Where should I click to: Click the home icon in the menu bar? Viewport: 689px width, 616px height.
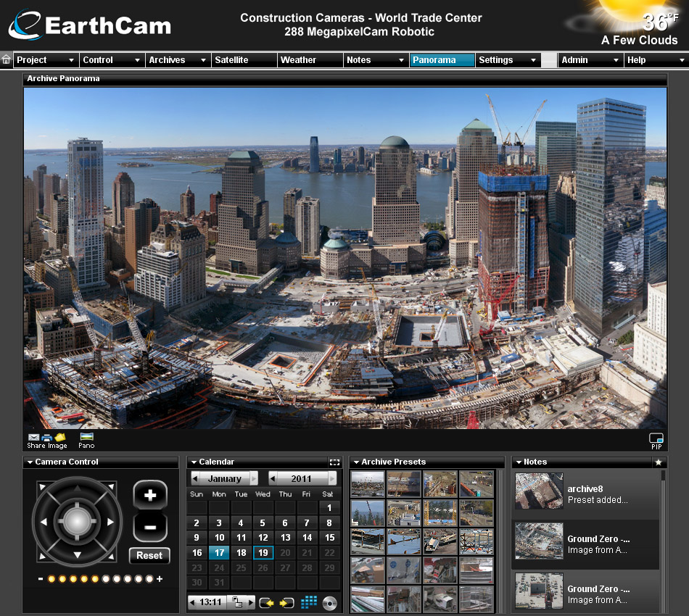coord(6,59)
